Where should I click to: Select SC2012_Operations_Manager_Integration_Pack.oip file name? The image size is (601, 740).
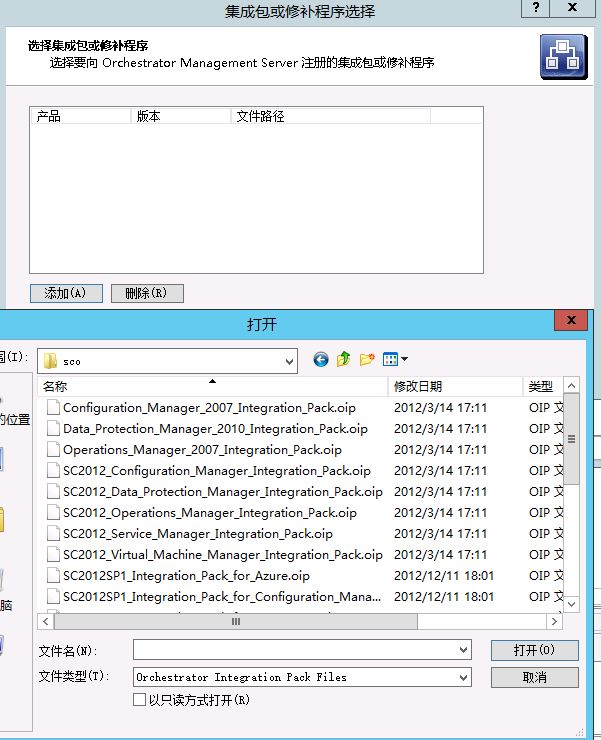pyautogui.click(x=210, y=513)
